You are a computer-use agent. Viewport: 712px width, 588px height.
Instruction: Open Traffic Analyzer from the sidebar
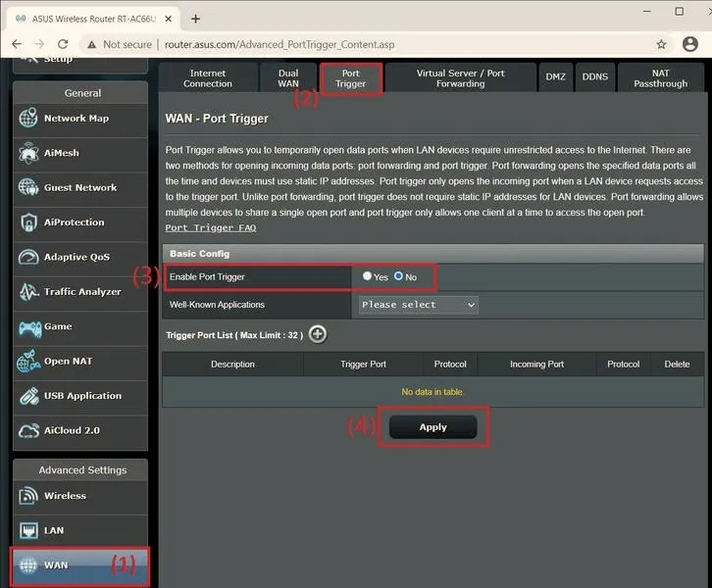click(80, 292)
